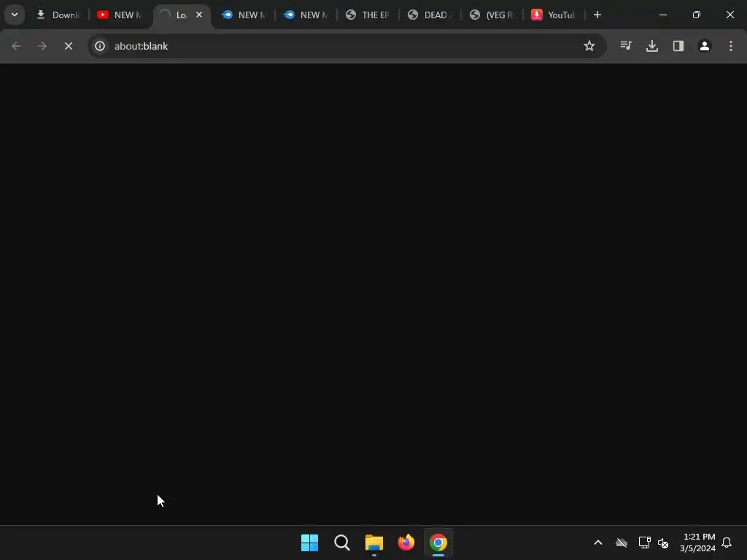Close the Chrome window
Viewport: 747px width, 560px height.
point(729,15)
